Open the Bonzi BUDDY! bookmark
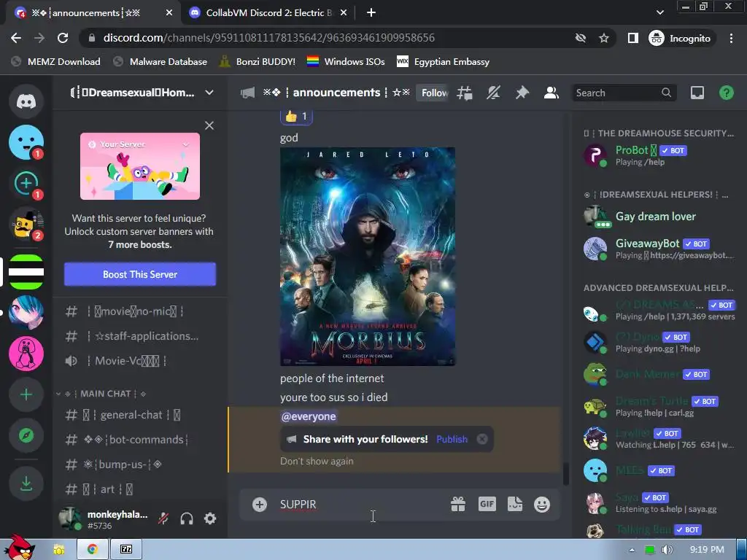This screenshot has height=560, width=747. click(x=258, y=62)
